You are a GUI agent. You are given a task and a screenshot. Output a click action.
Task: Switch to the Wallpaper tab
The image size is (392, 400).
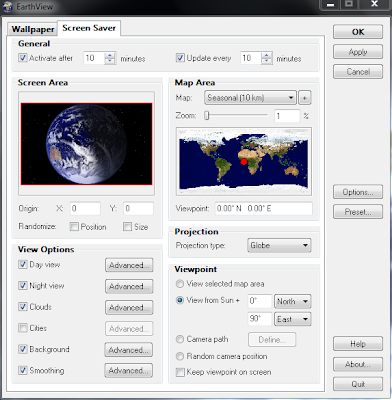pyautogui.click(x=33, y=29)
